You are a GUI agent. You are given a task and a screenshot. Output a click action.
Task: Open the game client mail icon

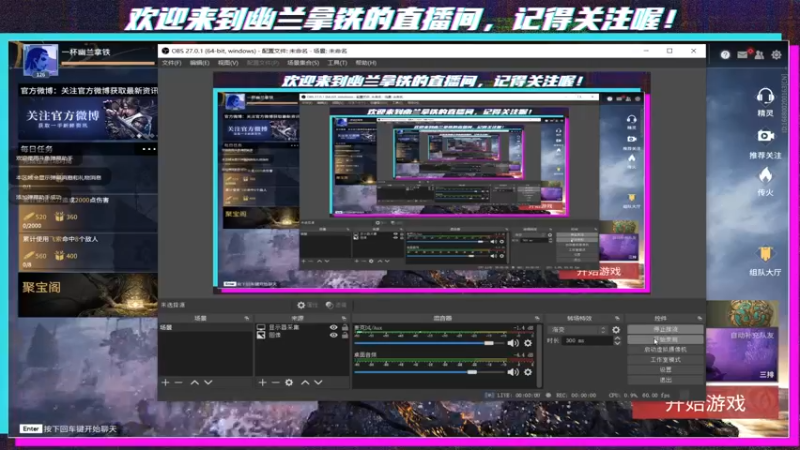tap(742, 55)
